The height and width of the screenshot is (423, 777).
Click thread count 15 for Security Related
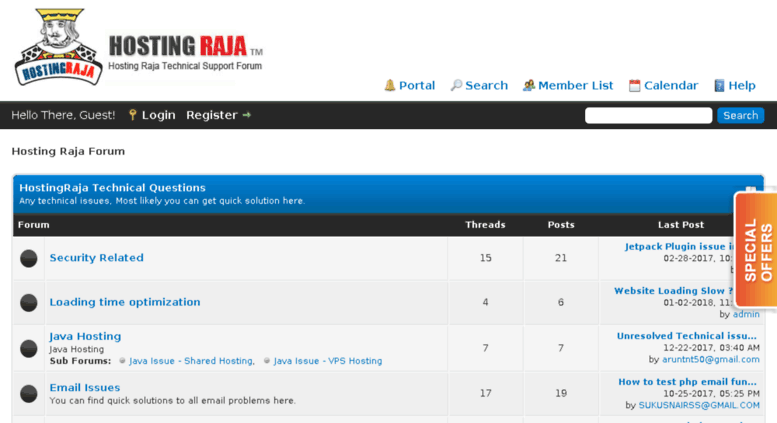pos(486,258)
